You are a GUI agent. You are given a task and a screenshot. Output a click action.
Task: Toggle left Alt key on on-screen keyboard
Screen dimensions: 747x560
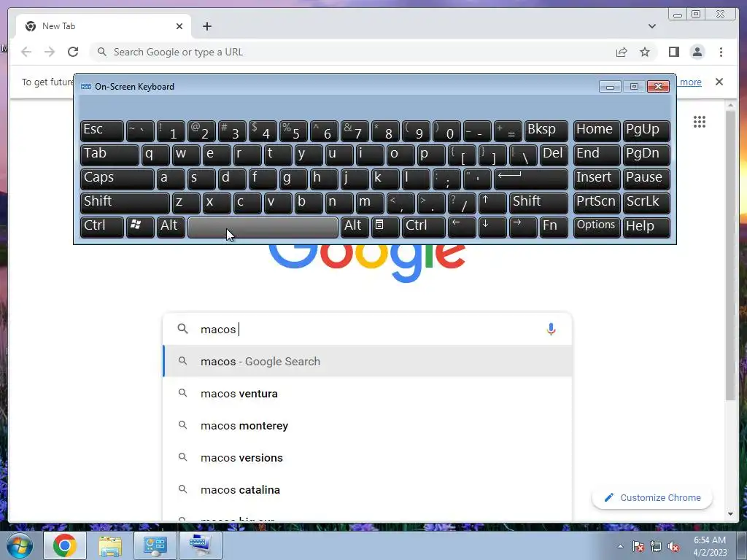(x=171, y=227)
